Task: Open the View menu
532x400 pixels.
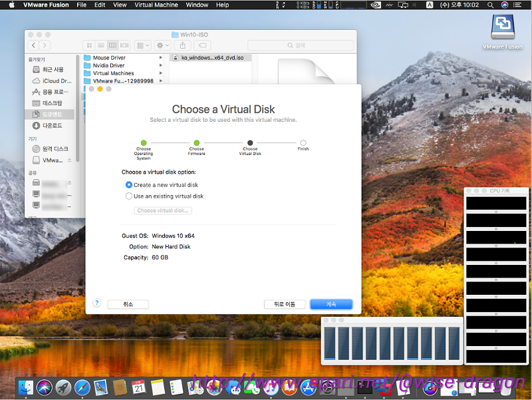Action: tap(120, 5)
